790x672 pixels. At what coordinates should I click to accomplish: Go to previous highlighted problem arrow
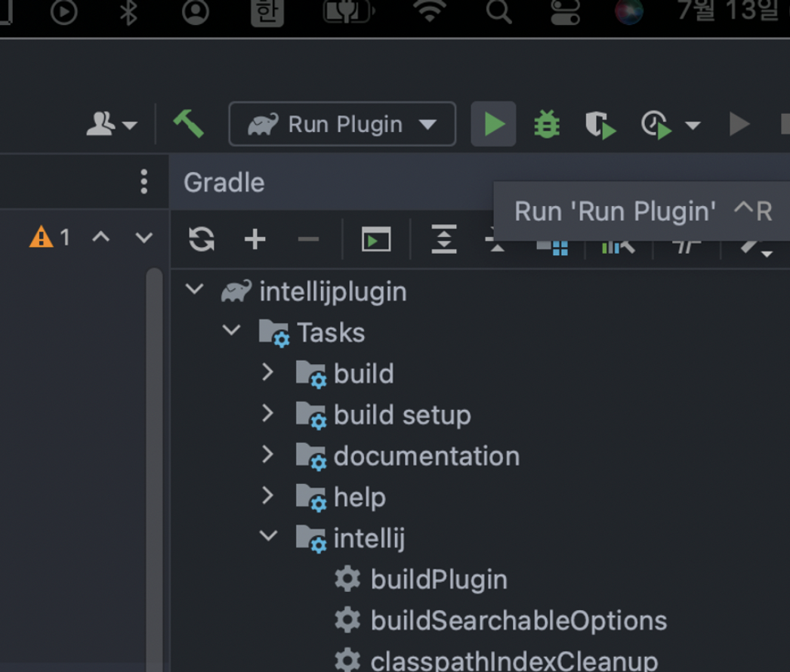100,237
